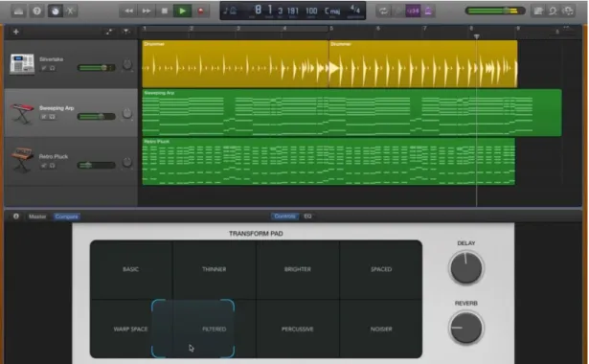Select the SPACED transform pad
The height and width of the screenshot is (364, 589).
click(x=381, y=269)
